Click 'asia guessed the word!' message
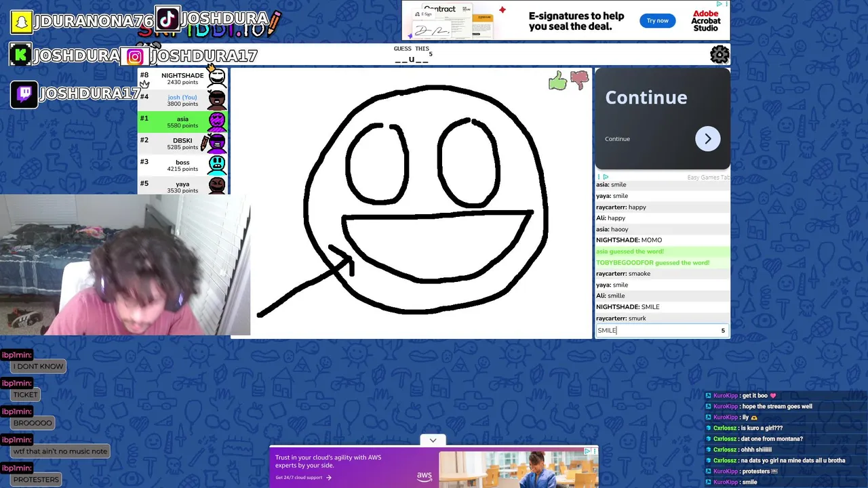 (x=663, y=251)
